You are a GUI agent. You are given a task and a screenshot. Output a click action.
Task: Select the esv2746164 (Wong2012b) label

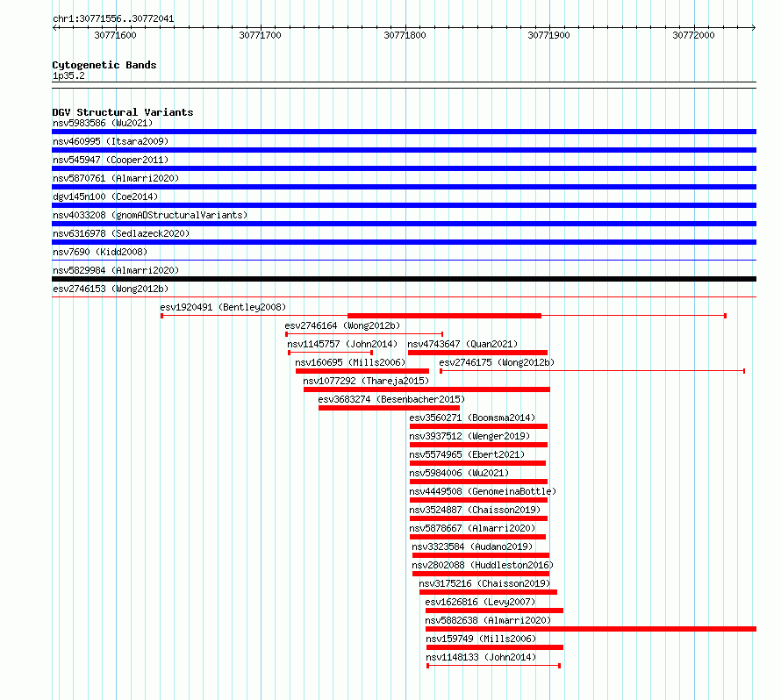[x=342, y=325]
